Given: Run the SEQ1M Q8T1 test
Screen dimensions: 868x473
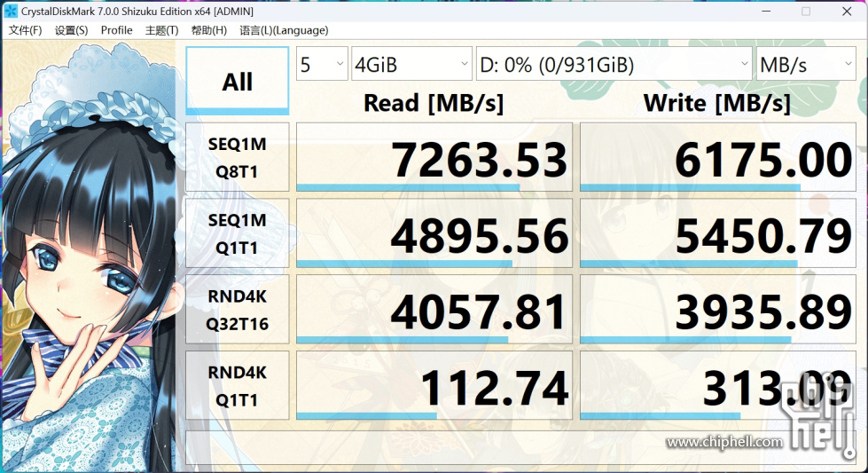Looking at the screenshot, I should click(238, 157).
